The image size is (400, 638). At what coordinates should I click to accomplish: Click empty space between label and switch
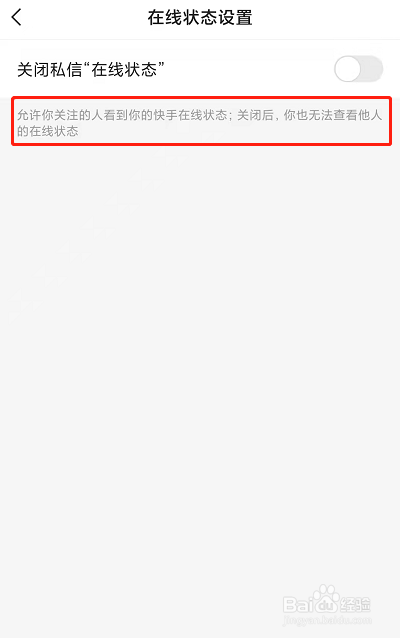point(249,69)
